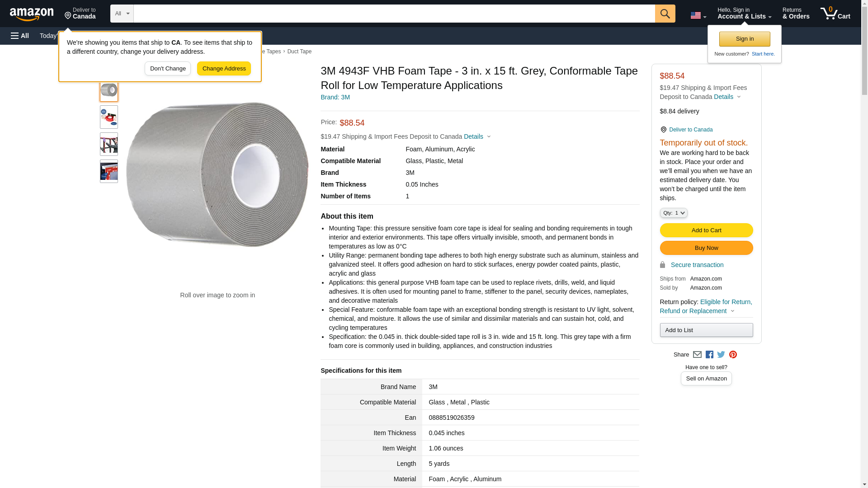Open the hamburger All menu

pos(20,36)
